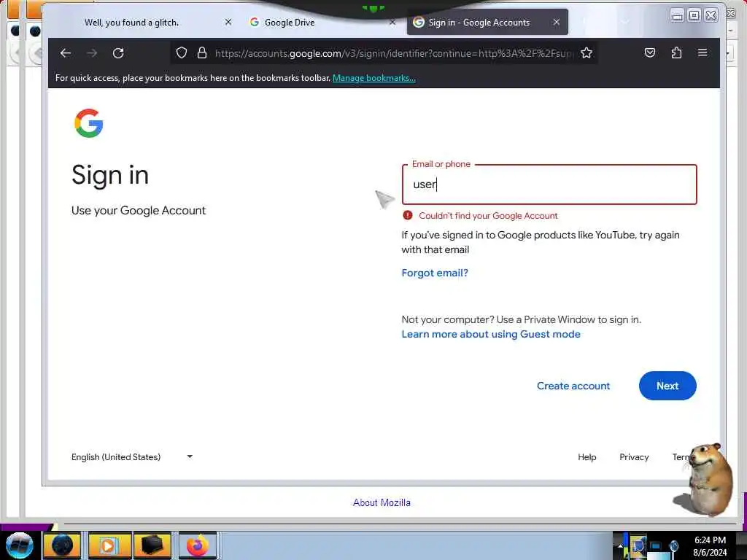Click the red error exclamation icon
Image resolution: width=747 pixels, height=560 pixels.
[x=408, y=215]
